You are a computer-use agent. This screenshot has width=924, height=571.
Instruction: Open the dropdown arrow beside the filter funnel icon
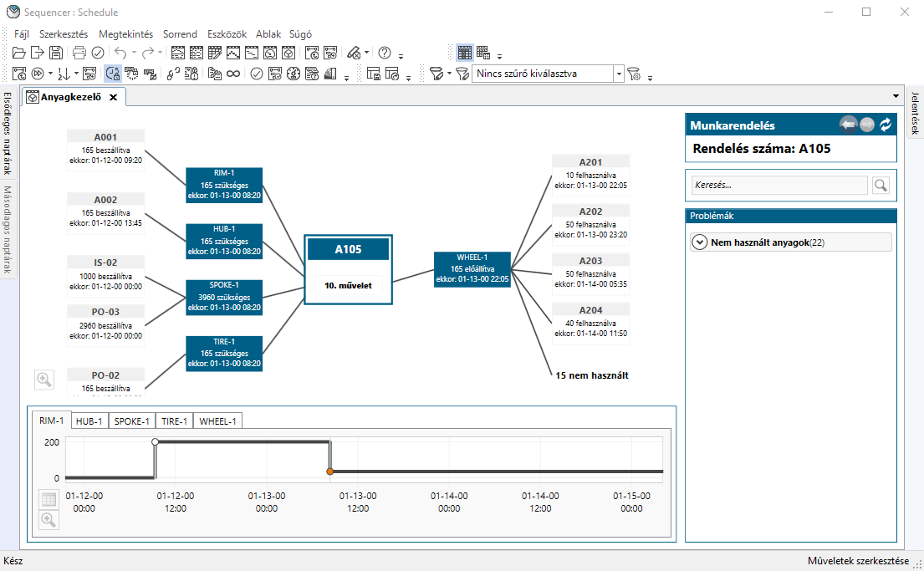450,74
